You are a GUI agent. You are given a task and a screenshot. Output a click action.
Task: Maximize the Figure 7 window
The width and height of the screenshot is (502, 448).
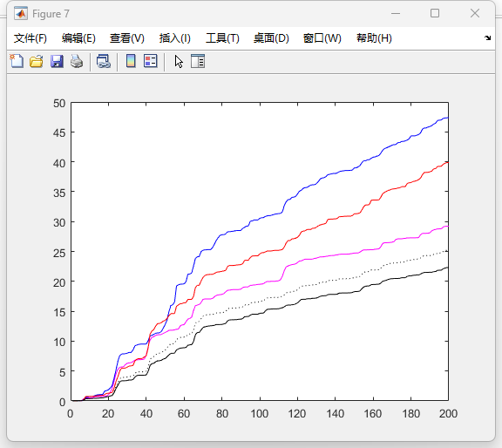[435, 13]
